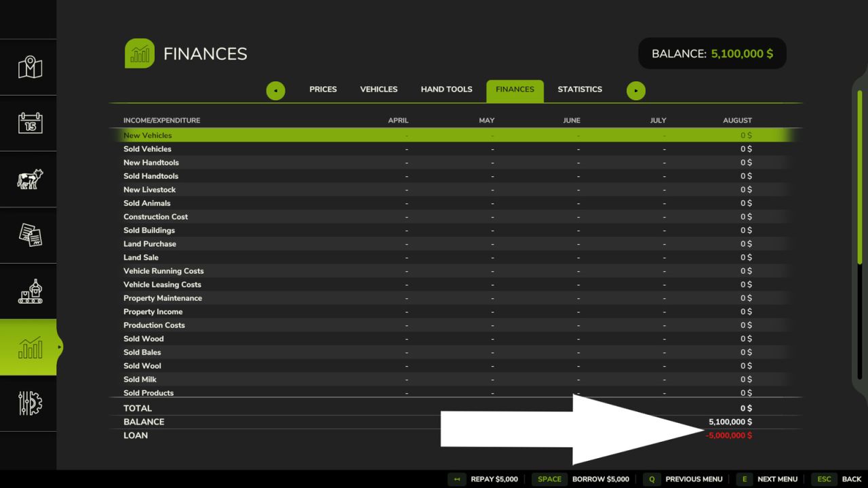Expand the finances sidebar item arrow
868x488 pixels.
60,347
